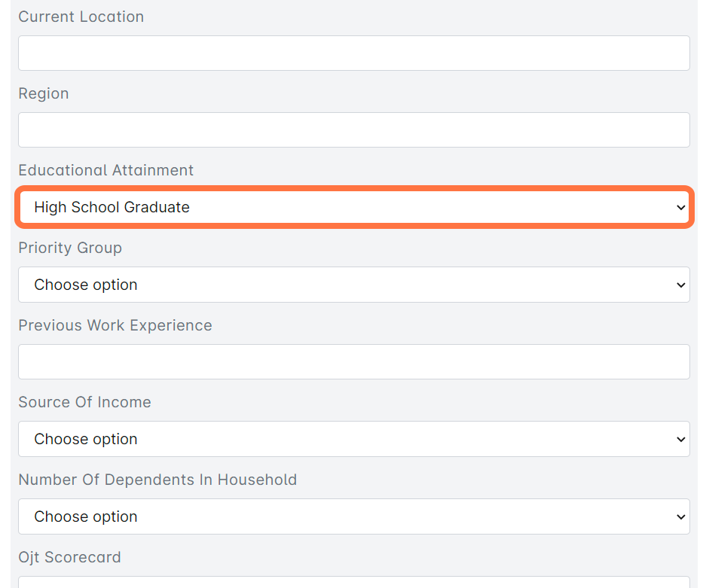Click the "Current Location" label
This screenshot has width=703, height=588.
tap(81, 17)
